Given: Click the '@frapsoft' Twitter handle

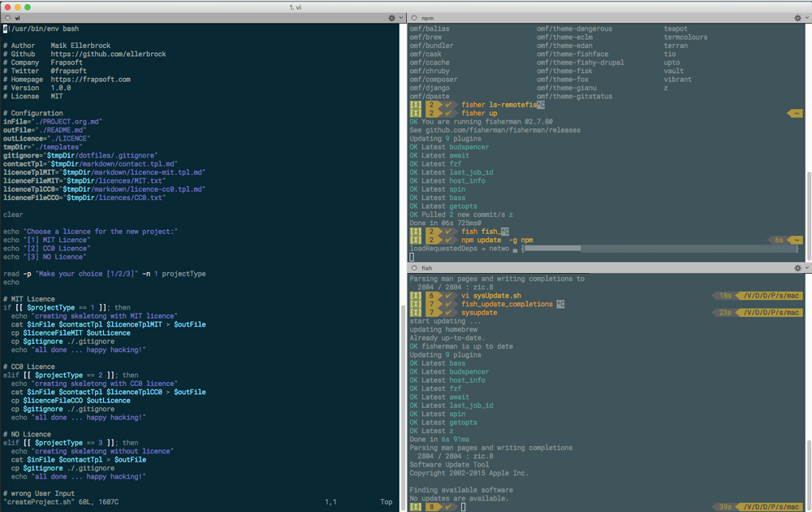Looking at the screenshot, I should 68,71.
